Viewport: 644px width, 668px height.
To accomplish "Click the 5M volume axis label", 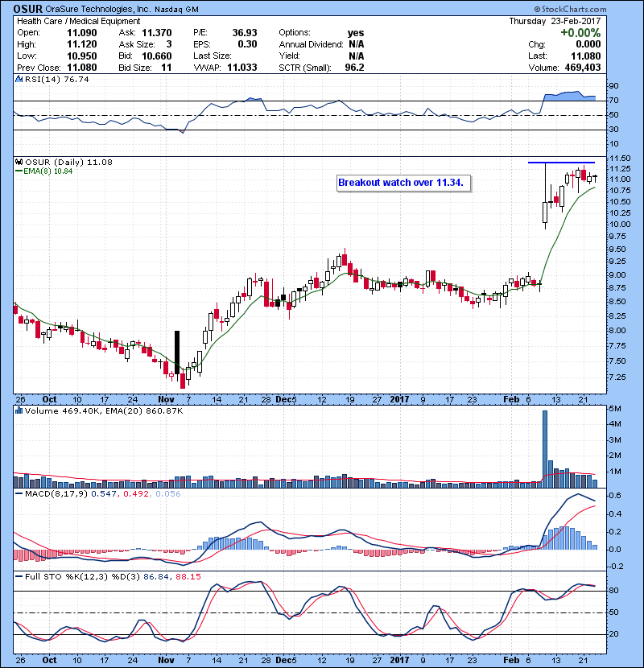I will pos(615,409).
